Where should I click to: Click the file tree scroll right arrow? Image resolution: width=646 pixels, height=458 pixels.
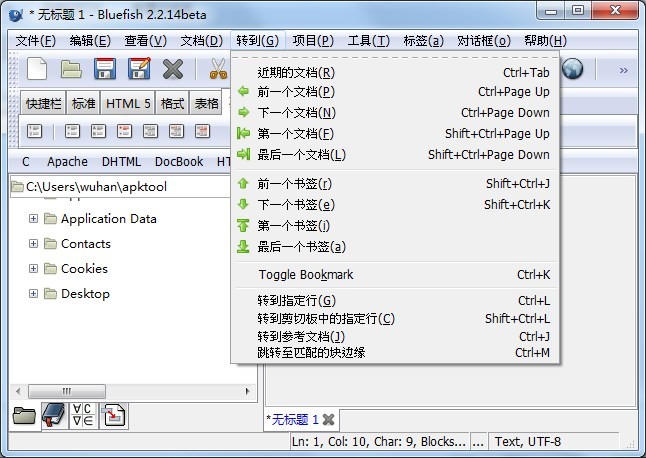[247, 391]
